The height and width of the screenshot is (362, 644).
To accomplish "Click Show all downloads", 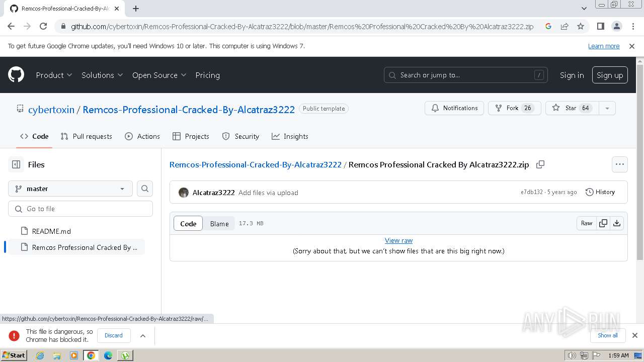I will pos(608,335).
